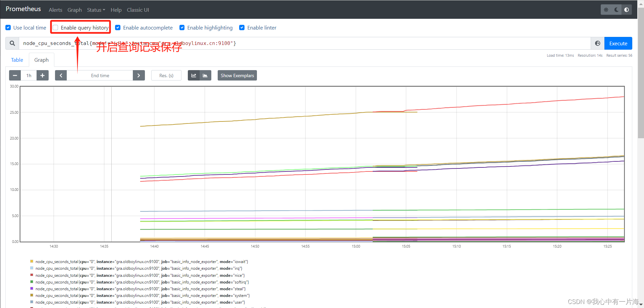Select the auto theme contrast icon
This screenshot has width=644, height=308.
pos(627,10)
